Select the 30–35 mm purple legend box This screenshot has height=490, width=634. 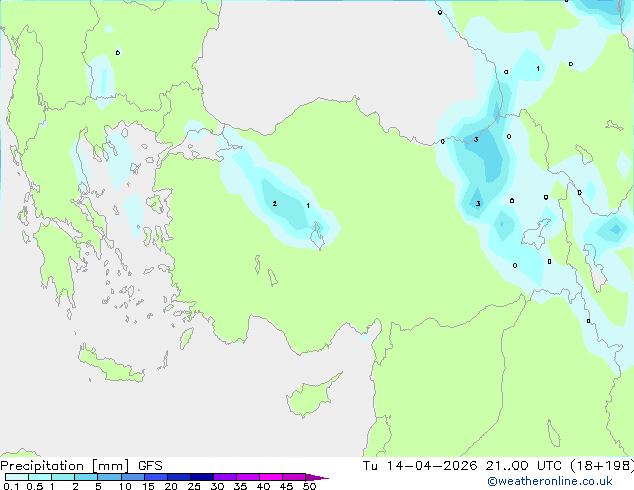pyautogui.click(x=224, y=477)
